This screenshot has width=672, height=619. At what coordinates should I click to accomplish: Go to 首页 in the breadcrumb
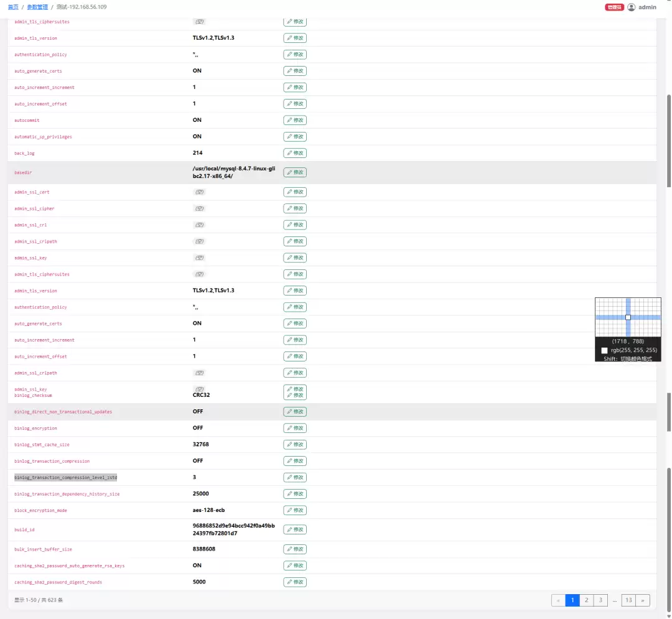pyautogui.click(x=13, y=7)
